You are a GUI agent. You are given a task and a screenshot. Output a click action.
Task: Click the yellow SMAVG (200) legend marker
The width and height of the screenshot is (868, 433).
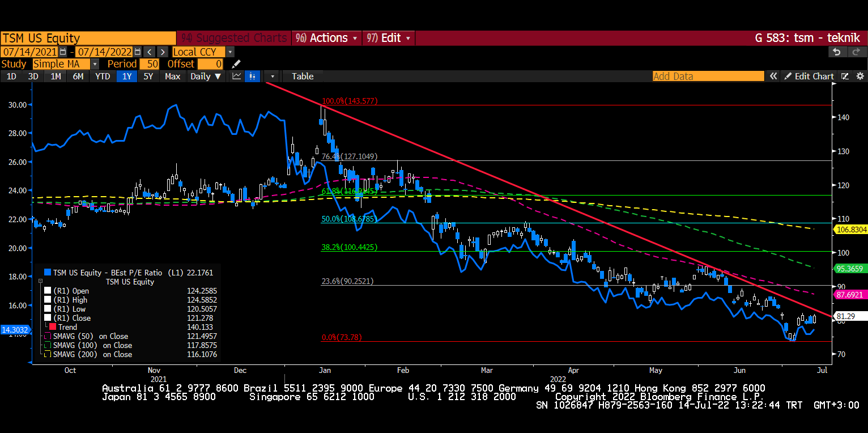(x=48, y=354)
